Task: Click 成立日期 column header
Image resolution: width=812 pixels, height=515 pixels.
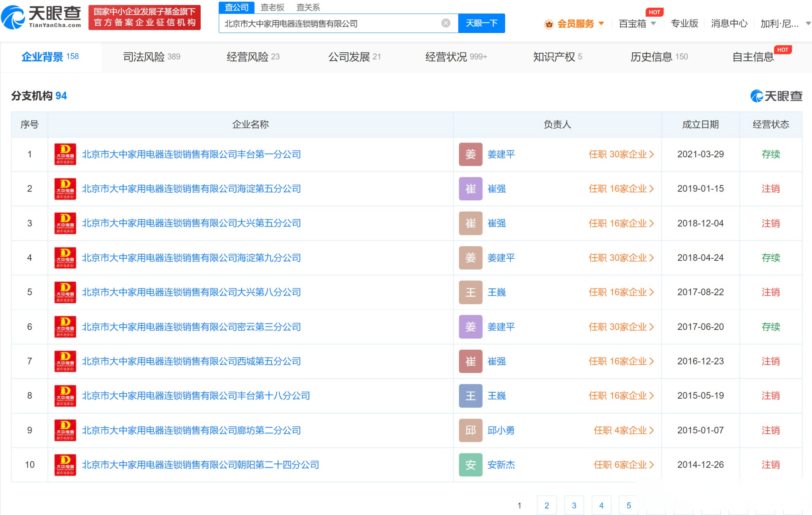Action: click(700, 124)
